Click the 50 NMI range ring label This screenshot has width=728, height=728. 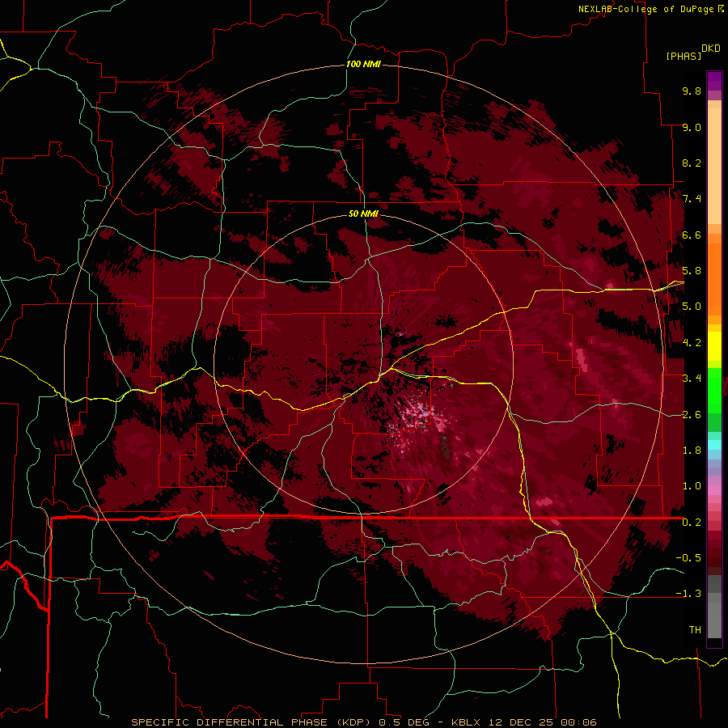(363, 214)
